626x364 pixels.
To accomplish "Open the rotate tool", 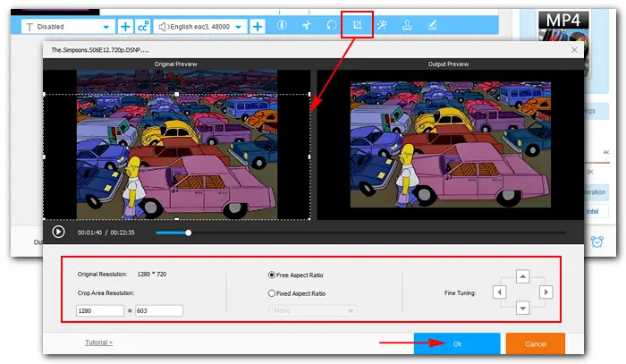I will tap(332, 26).
